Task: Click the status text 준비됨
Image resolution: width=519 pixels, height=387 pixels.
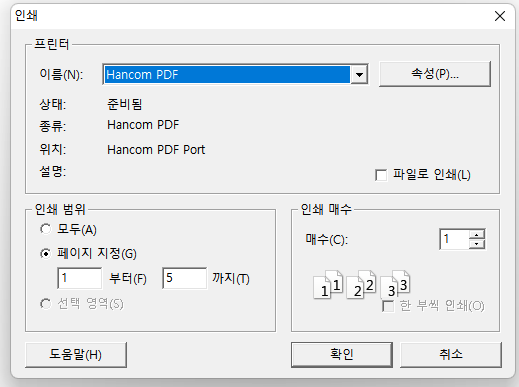Action: 125,104
